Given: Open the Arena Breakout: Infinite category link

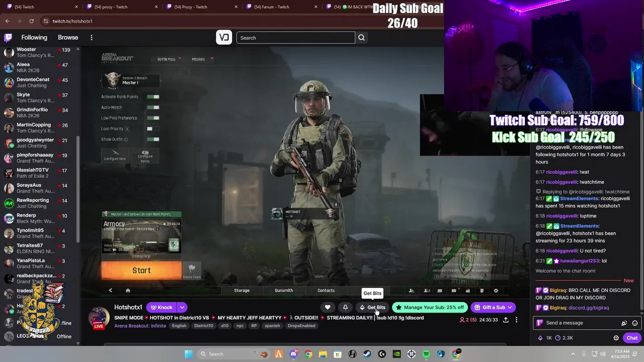Looking at the screenshot, I should (x=140, y=326).
